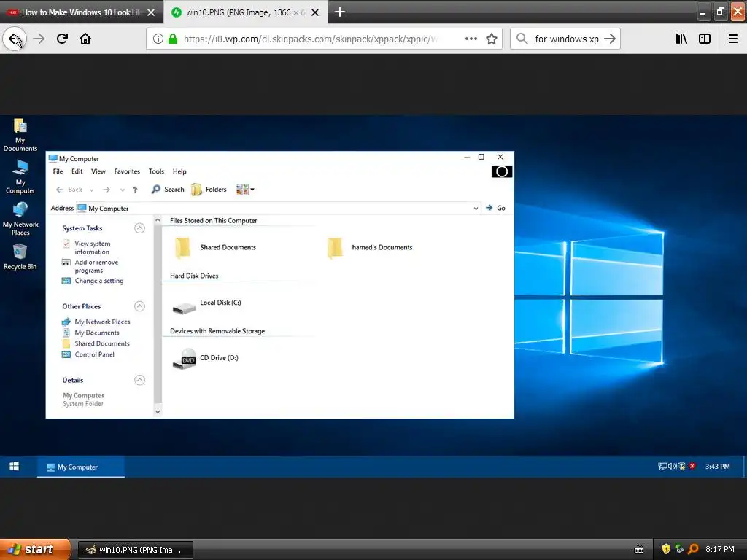Go back with the Firefox back button

(15, 39)
